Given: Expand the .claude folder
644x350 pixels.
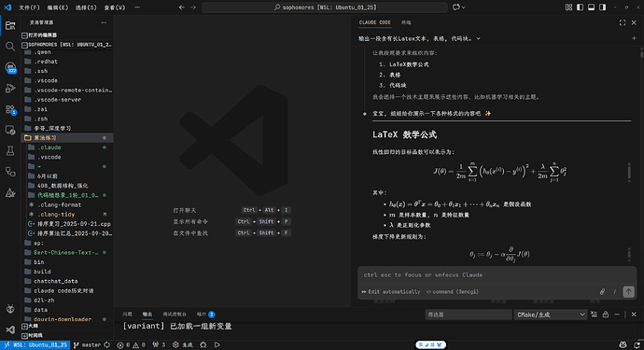Looking at the screenshot, I should [67, 147].
